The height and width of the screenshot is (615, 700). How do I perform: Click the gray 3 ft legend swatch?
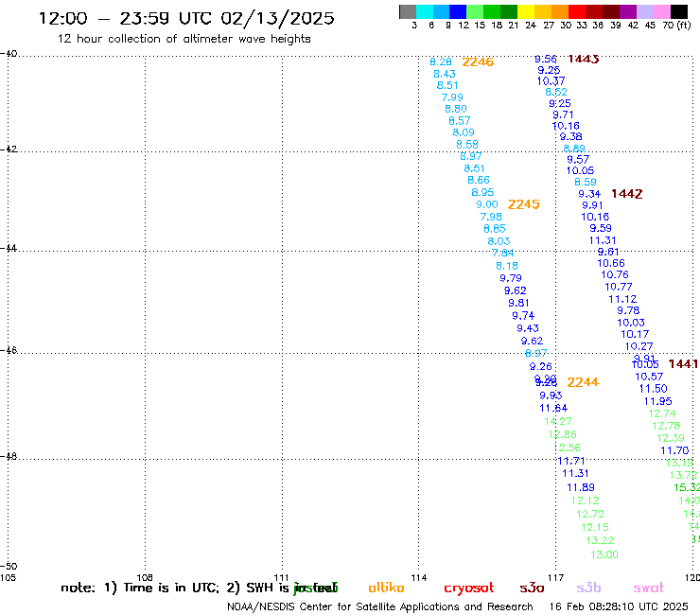tap(408, 11)
